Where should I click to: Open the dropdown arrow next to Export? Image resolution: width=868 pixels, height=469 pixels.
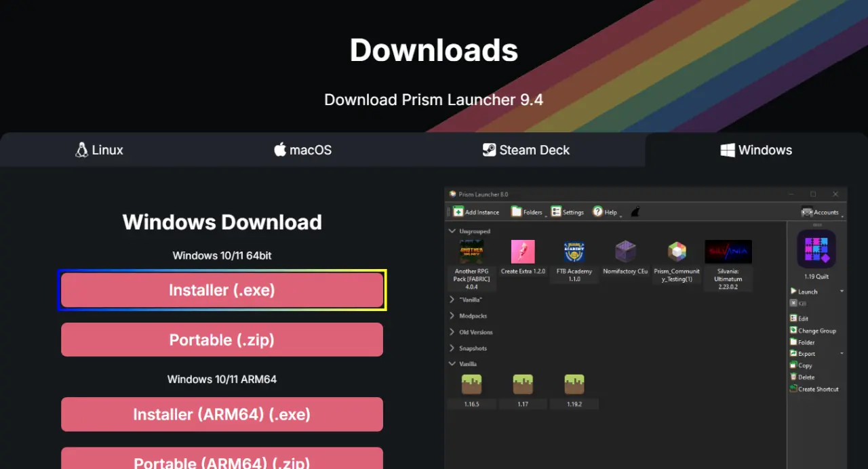[842, 354]
